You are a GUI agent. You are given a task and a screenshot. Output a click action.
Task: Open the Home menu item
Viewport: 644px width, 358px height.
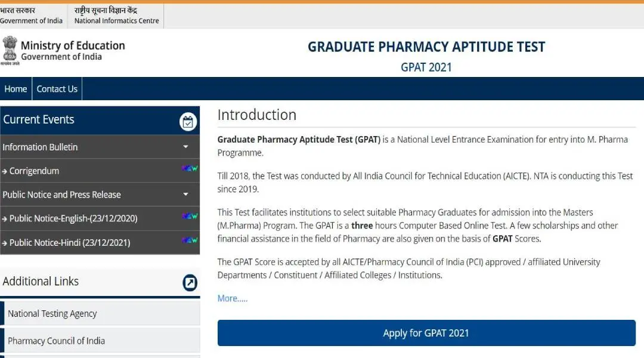coord(16,88)
